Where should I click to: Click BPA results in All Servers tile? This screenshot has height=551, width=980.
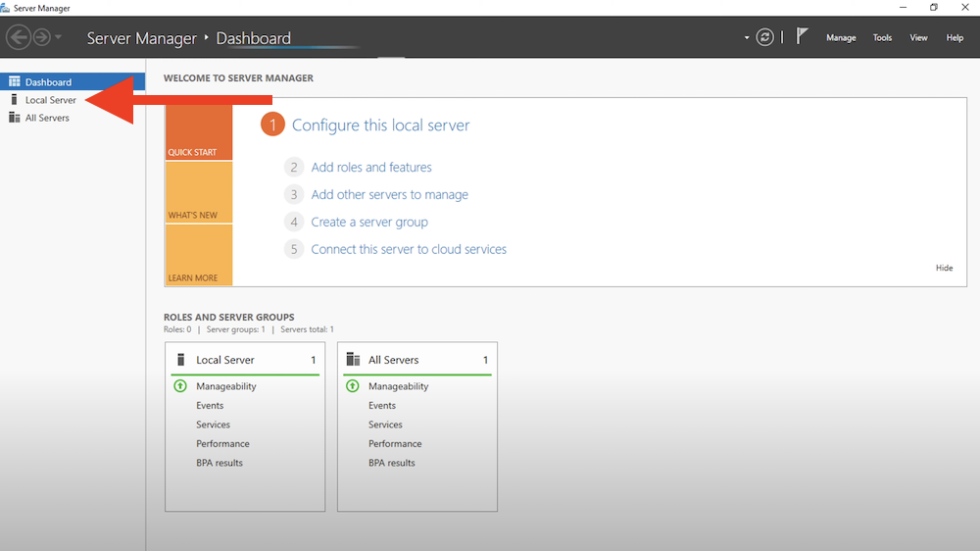391,463
